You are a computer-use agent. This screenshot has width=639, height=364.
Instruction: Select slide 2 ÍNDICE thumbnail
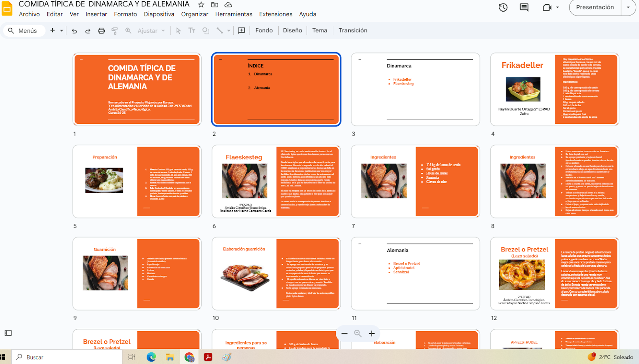[x=276, y=89]
